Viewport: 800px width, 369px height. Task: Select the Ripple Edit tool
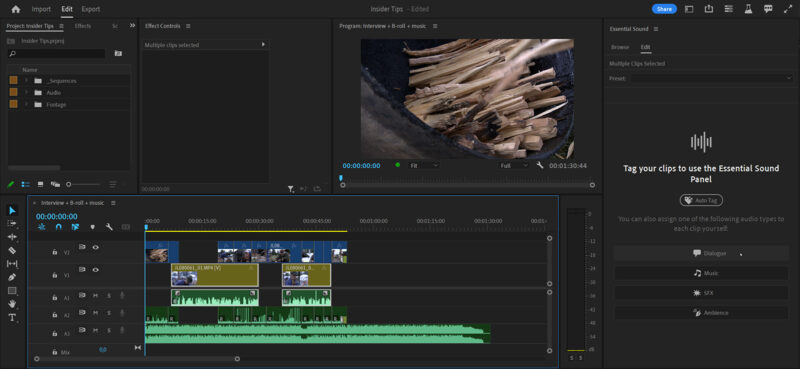pos(12,237)
